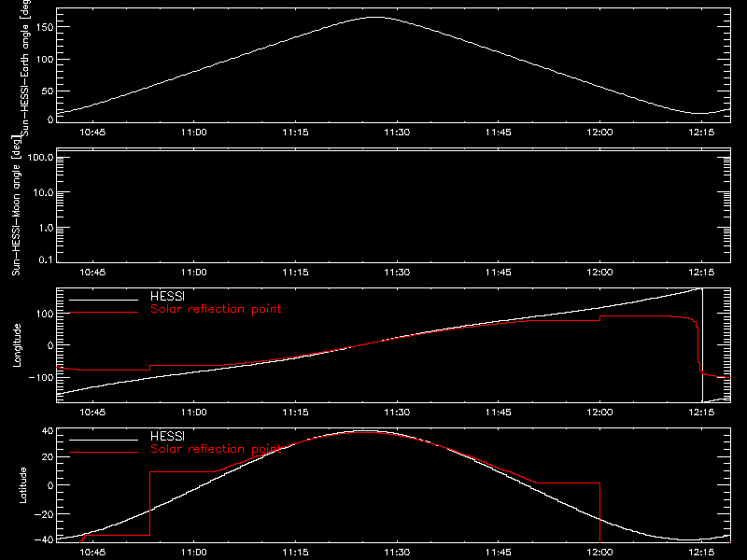Click the red legend line in the Latitude plot
Screen dimensions: 747x560
tap(104, 452)
